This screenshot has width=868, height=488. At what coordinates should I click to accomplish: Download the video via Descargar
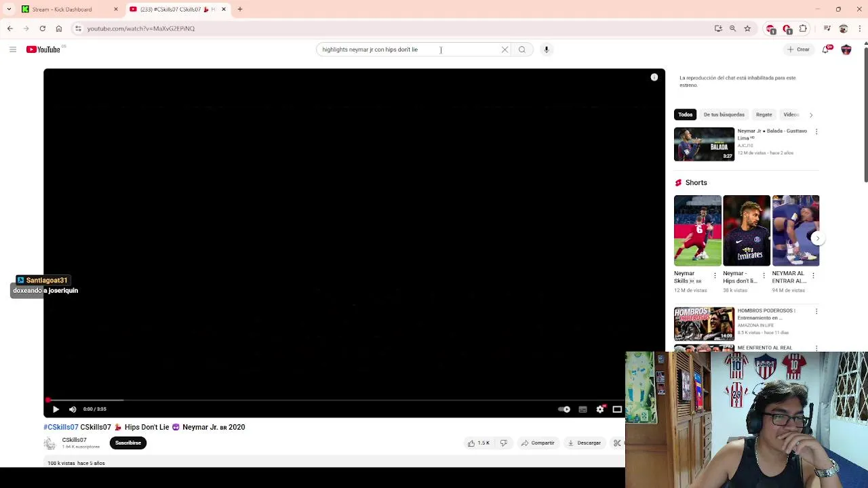click(x=585, y=443)
